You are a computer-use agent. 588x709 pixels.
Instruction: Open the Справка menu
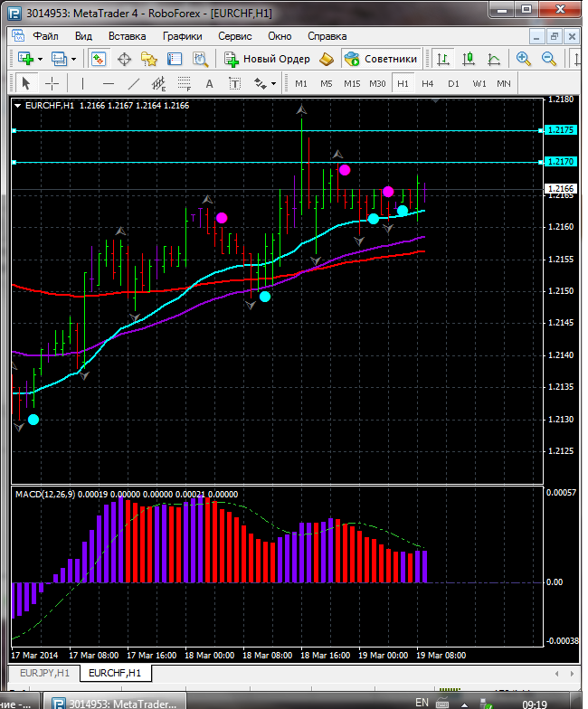point(327,36)
